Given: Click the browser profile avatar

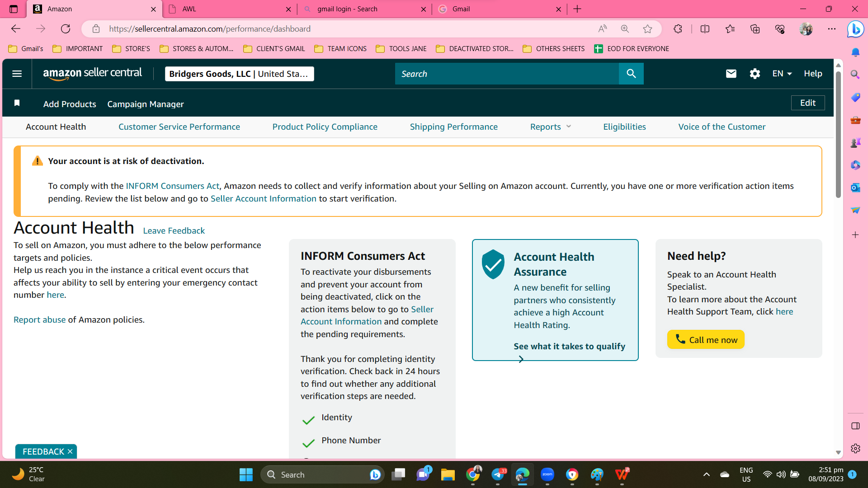Looking at the screenshot, I should click(806, 29).
